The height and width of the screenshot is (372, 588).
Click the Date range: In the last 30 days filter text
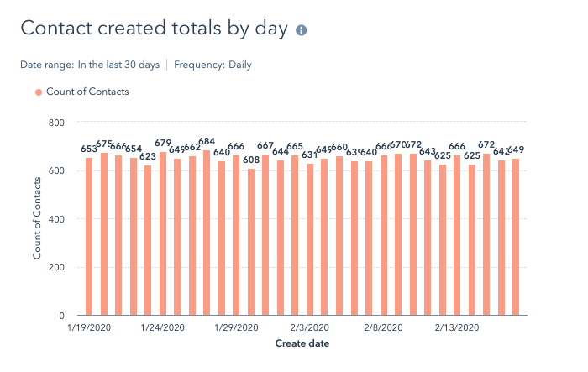(x=91, y=65)
